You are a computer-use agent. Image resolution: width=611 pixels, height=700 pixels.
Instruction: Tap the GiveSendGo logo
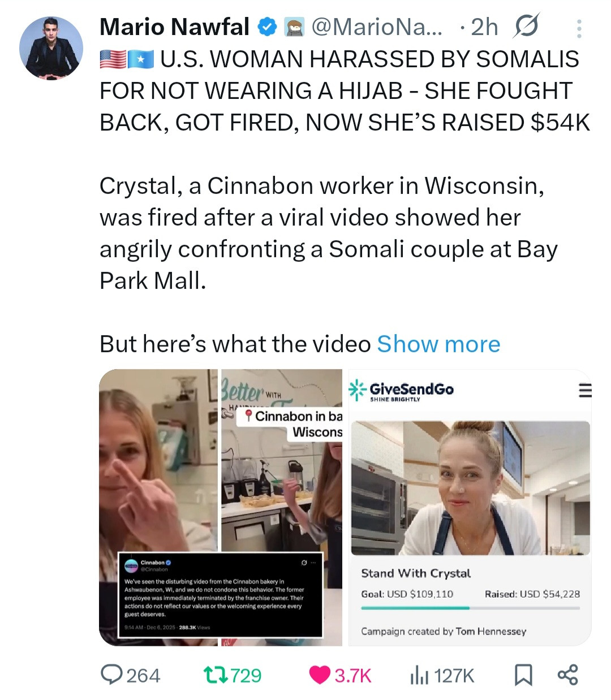pos(401,391)
